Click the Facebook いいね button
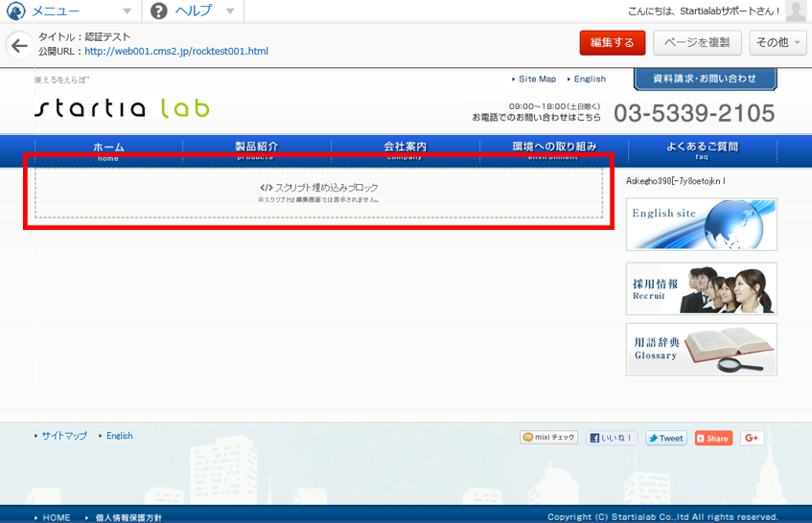 tap(612, 438)
